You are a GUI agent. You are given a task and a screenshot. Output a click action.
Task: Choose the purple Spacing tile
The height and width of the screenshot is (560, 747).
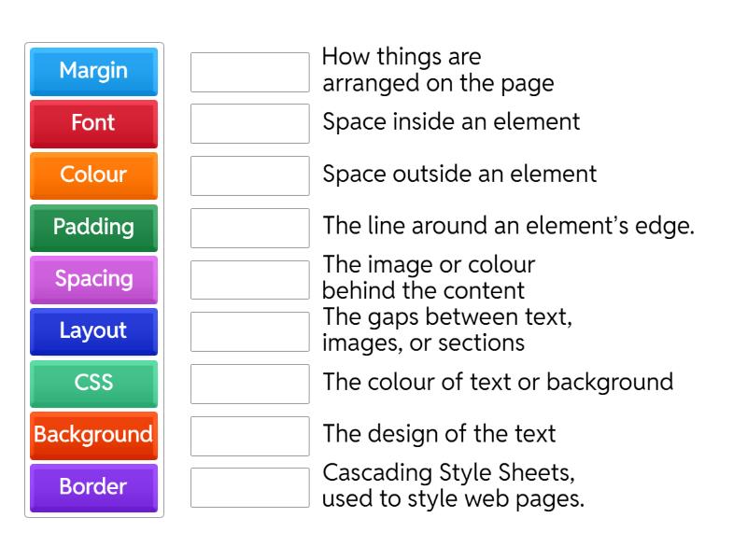click(x=93, y=279)
